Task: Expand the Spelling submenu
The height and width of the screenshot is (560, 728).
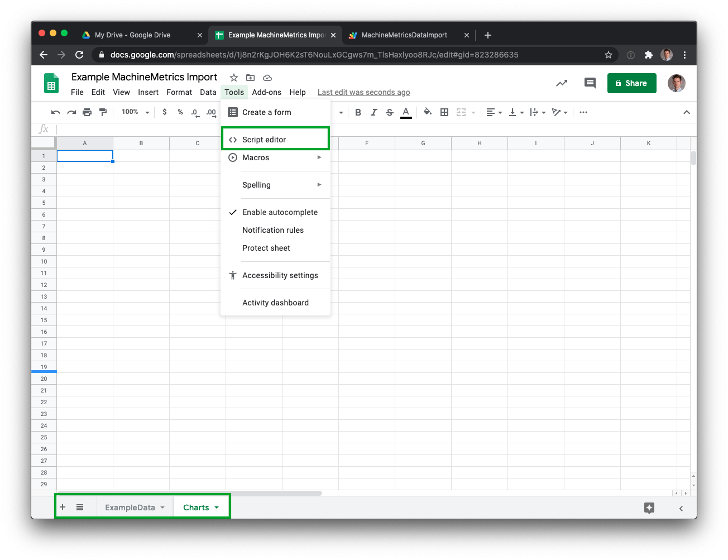Action: click(276, 185)
